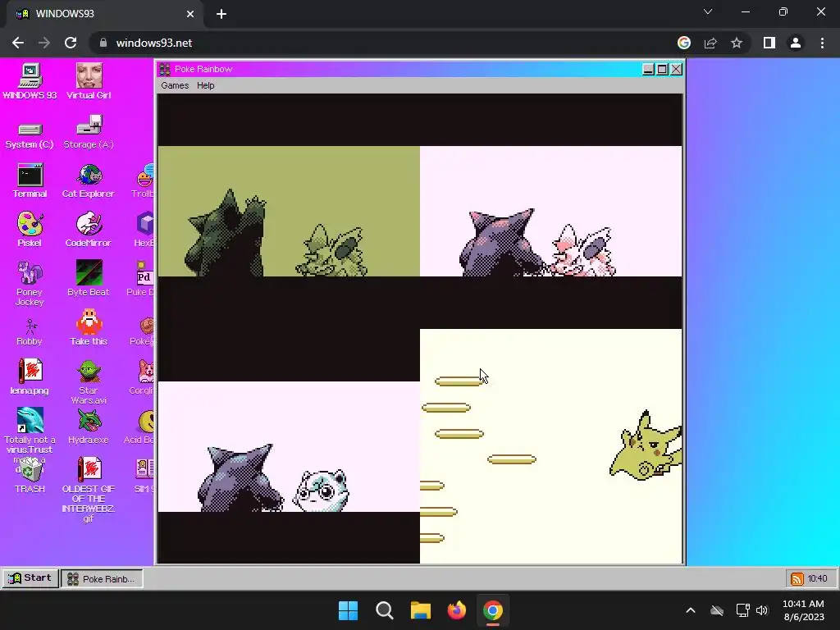840x630 pixels.
Task: Open Chrome's three-dot menu
Action: (822, 43)
